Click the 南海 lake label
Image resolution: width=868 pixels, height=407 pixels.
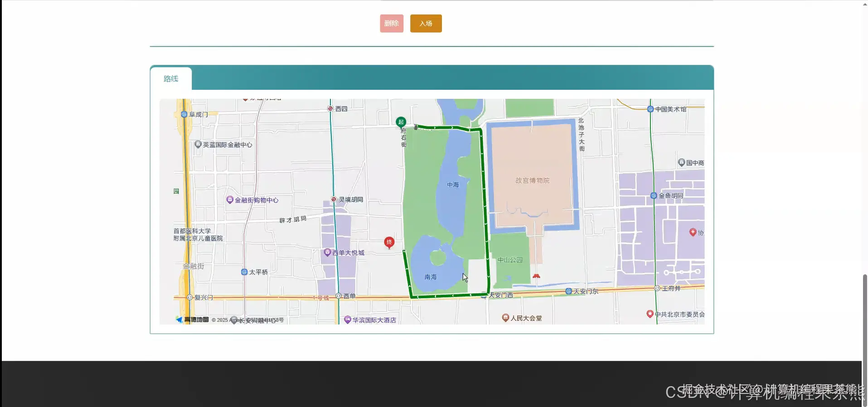[431, 277]
